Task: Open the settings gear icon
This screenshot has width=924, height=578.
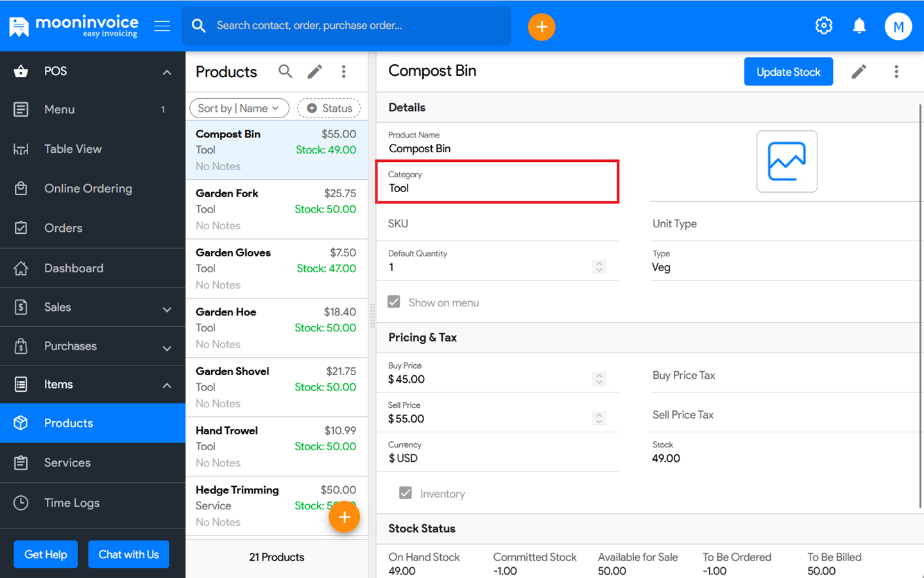Action: click(824, 26)
